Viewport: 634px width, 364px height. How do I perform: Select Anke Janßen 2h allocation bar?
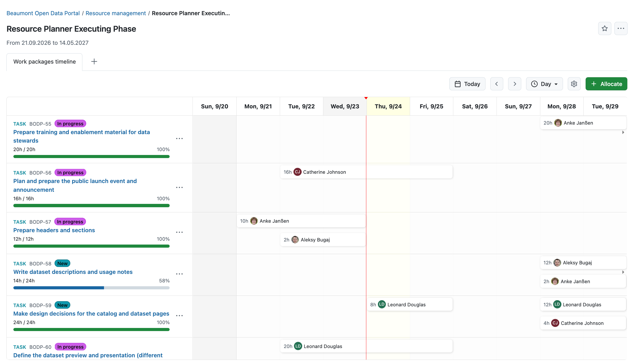click(x=583, y=281)
